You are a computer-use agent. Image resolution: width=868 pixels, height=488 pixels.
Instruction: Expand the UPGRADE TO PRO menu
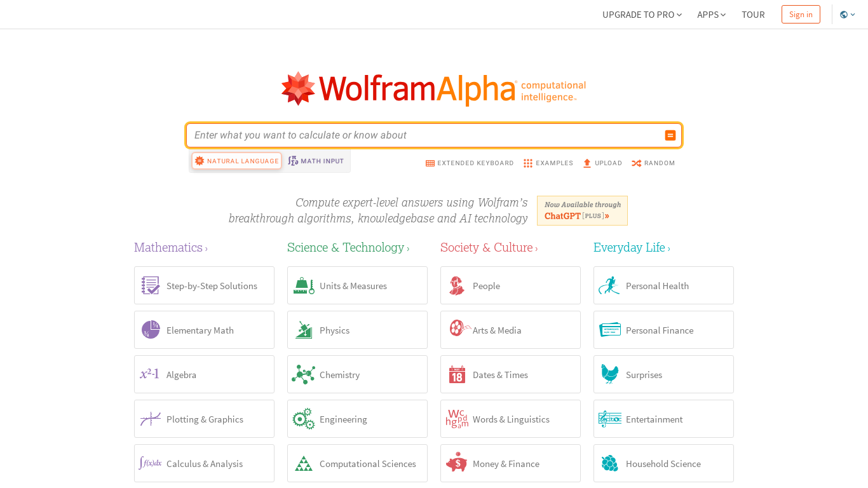pos(641,14)
